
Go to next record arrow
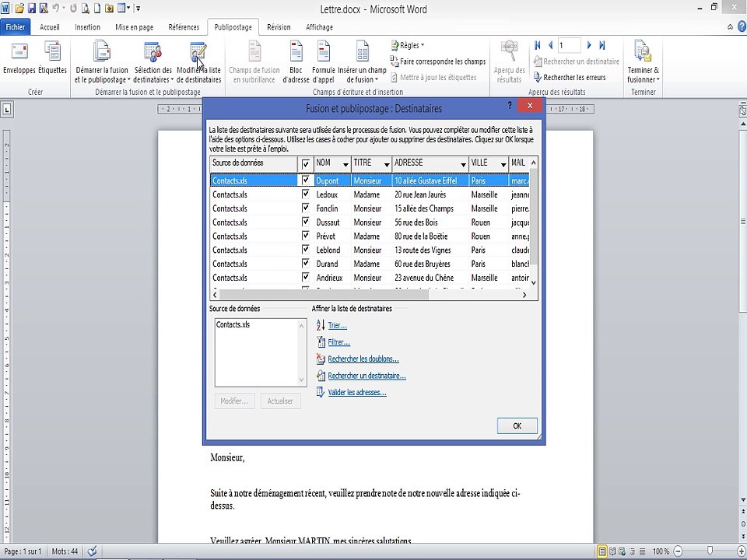(x=589, y=45)
